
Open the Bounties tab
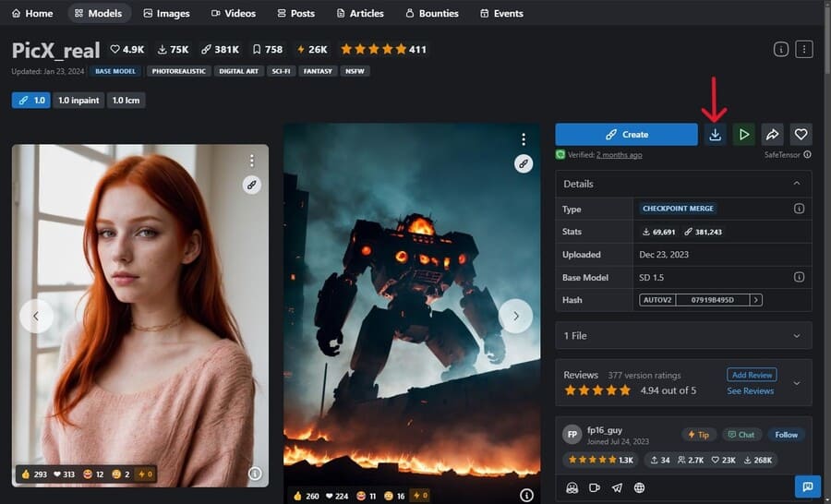(x=432, y=13)
